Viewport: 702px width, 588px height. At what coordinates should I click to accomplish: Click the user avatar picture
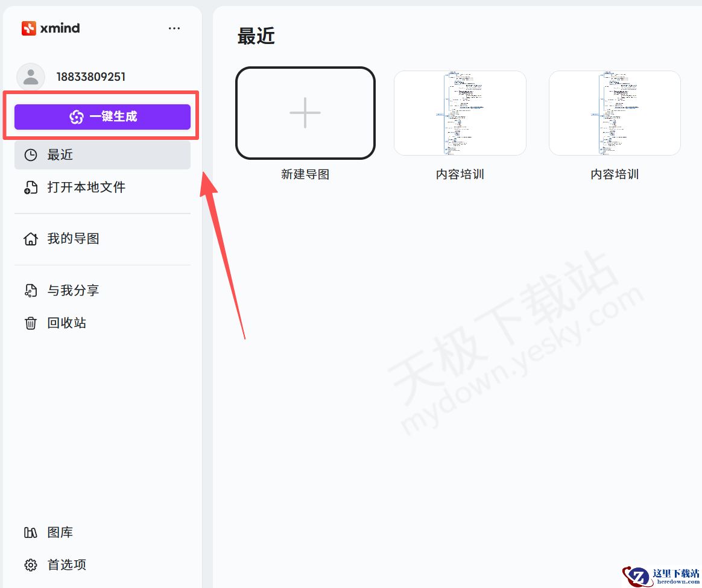[x=30, y=77]
